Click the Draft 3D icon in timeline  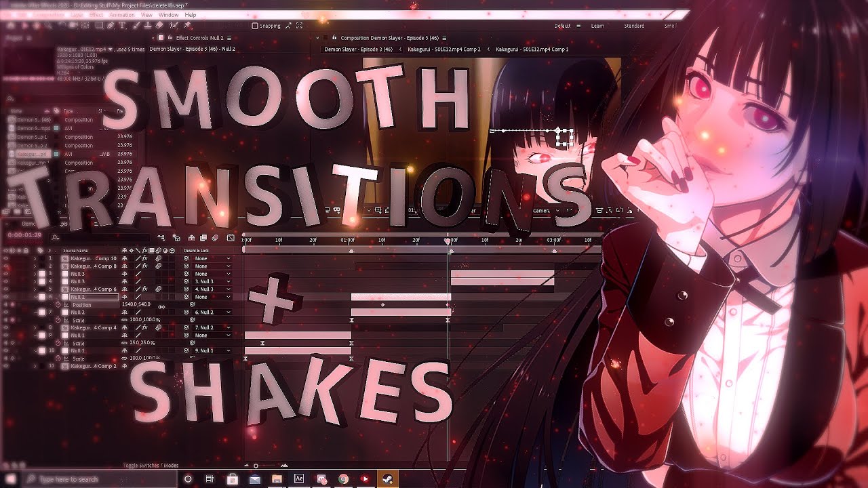click(x=177, y=238)
